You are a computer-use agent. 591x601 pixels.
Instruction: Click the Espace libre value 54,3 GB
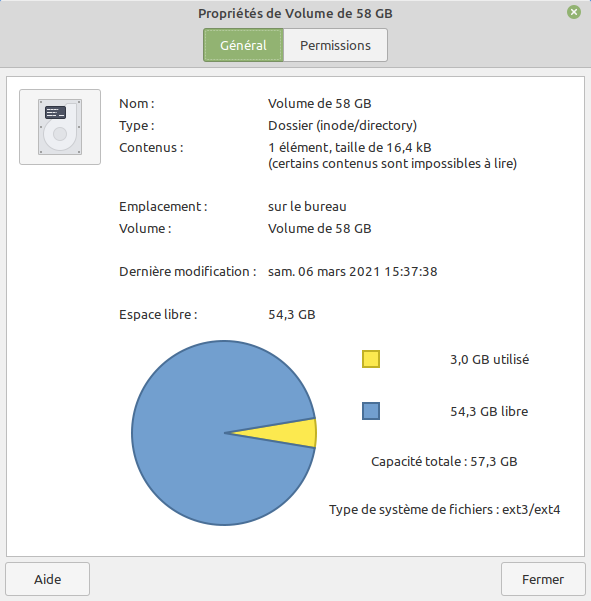(292, 315)
